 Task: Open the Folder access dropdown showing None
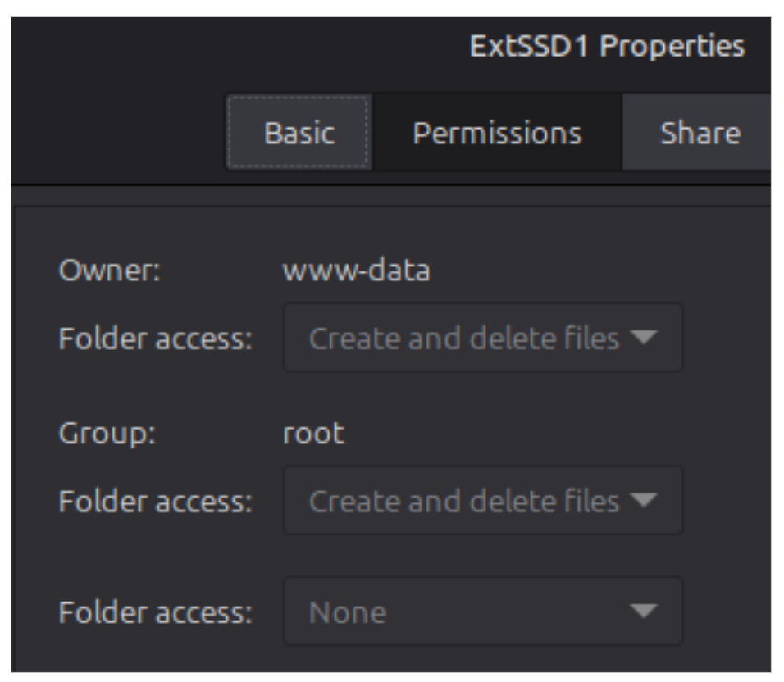(482, 612)
